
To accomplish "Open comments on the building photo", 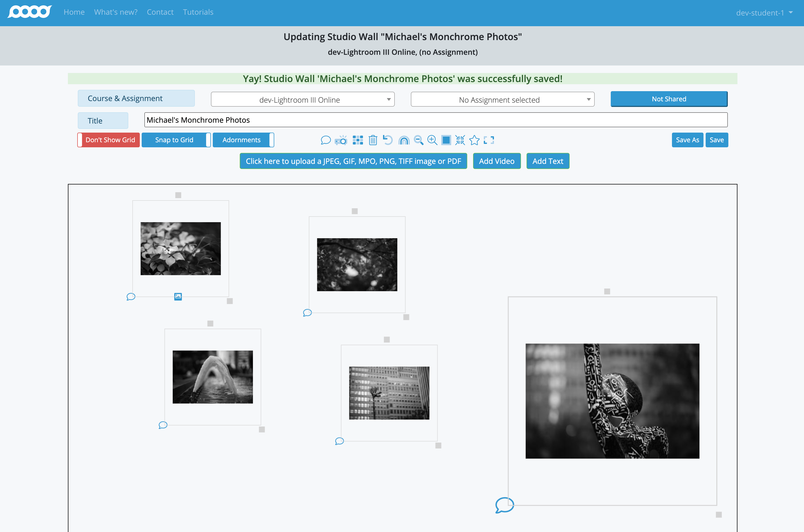I will (339, 441).
